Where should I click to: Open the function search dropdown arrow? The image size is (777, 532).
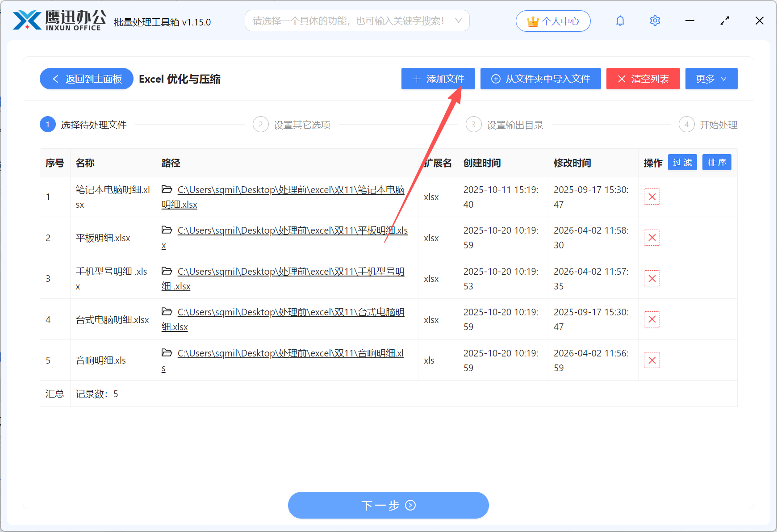(459, 21)
